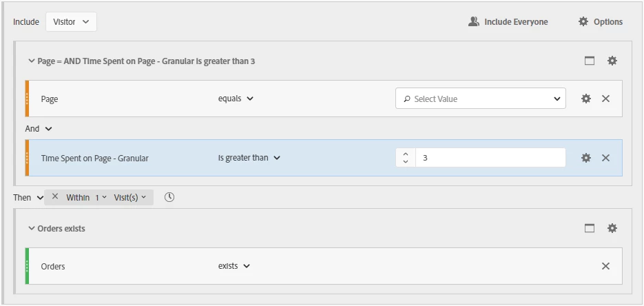Open gear settings for Orders container
The height and width of the screenshot is (306, 644).
(x=612, y=228)
